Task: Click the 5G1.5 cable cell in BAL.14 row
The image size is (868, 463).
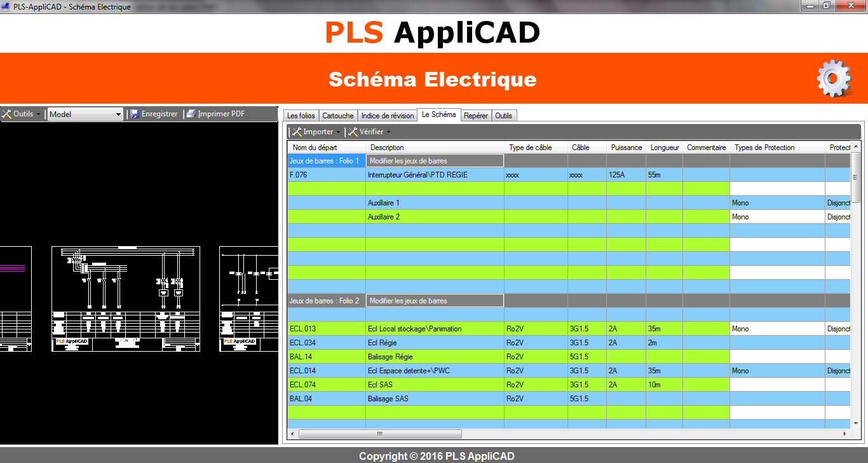Action: pyautogui.click(x=587, y=357)
